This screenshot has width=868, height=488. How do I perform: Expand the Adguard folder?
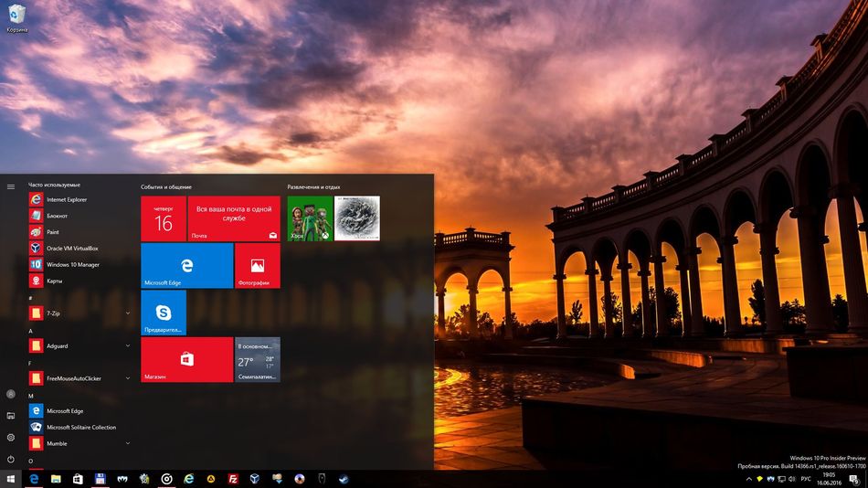pos(80,345)
